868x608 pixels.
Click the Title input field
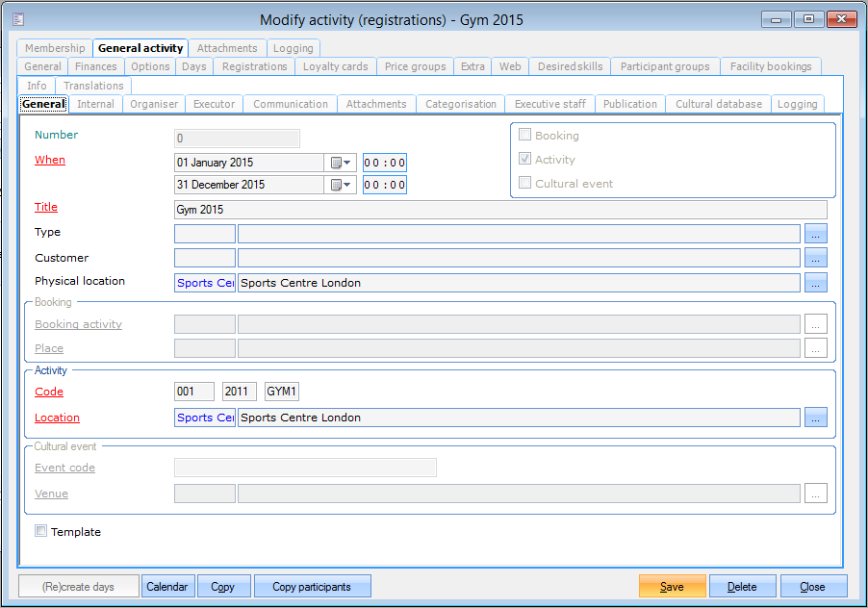(x=499, y=209)
